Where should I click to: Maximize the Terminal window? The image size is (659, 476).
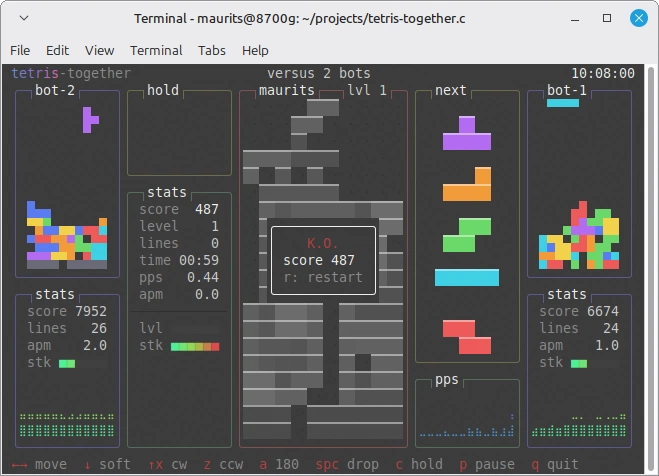click(607, 18)
